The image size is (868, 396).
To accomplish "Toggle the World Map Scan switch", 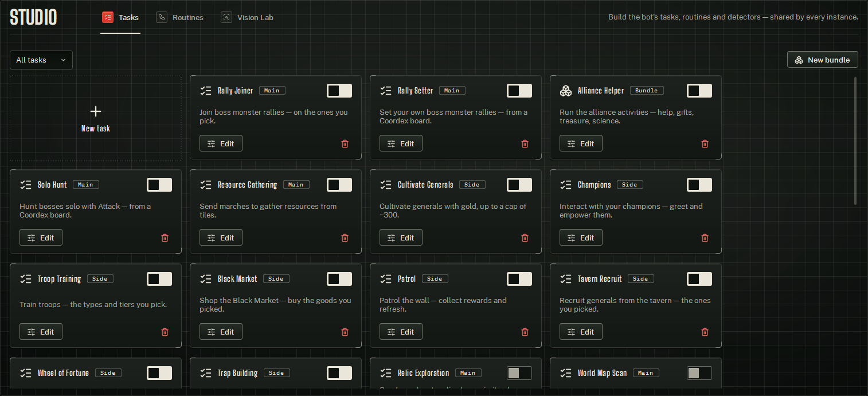I will [x=699, y=373].
